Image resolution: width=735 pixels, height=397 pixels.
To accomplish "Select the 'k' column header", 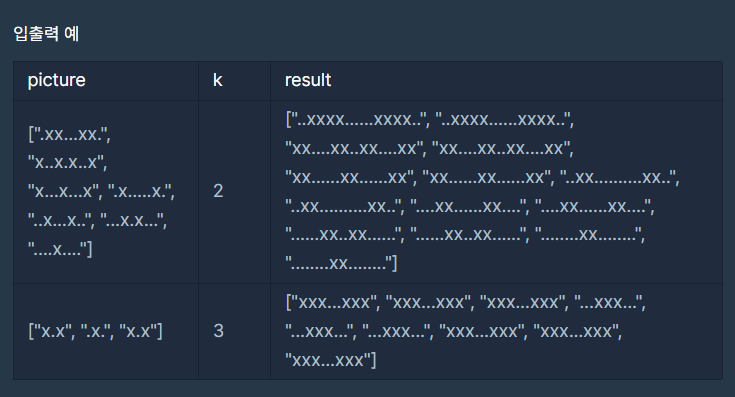I will [218, 80].
